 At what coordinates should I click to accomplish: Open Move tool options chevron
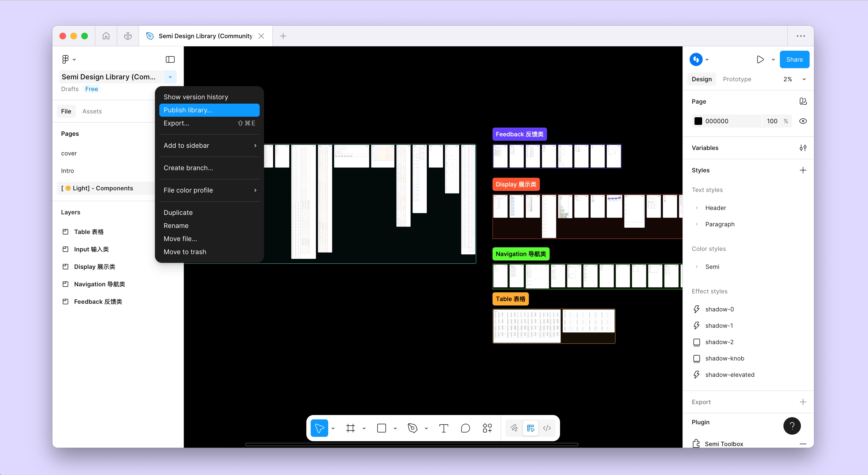pyautogui.click(x=333, y=428)
